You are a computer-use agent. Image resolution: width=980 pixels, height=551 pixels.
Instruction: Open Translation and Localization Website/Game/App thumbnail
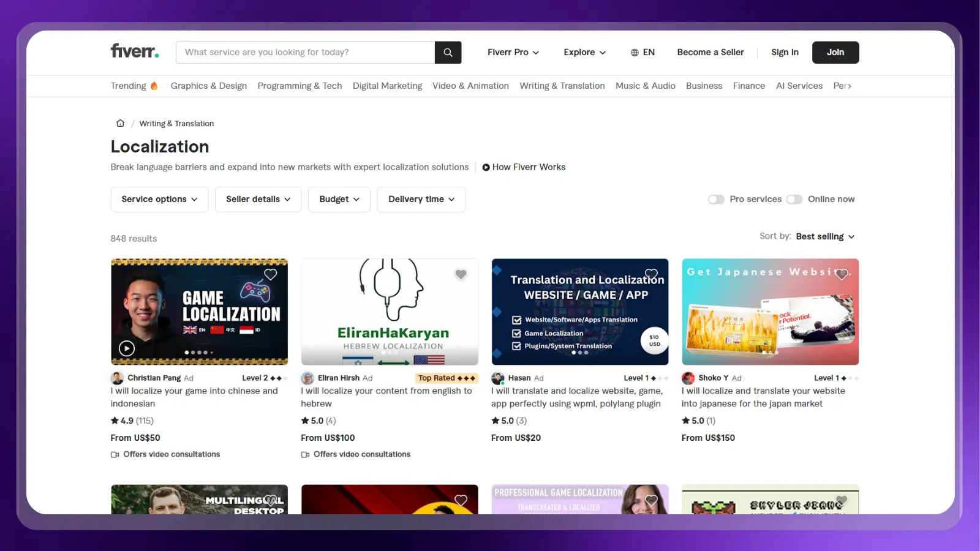[580, 312]
